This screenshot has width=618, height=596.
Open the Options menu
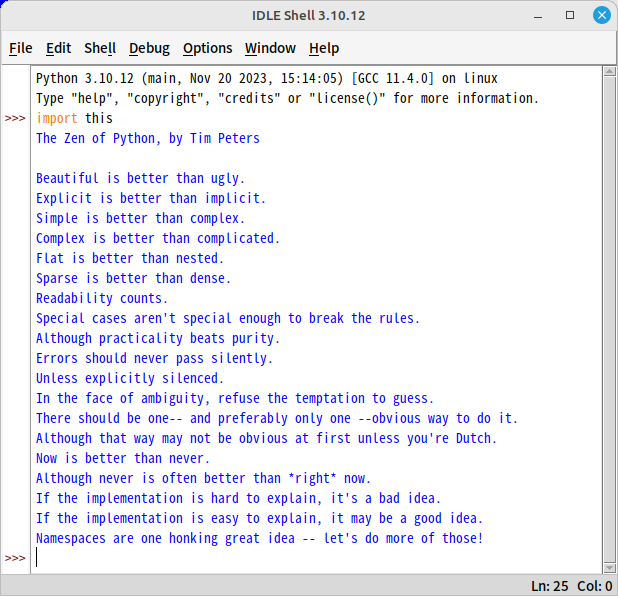coord(207,48)
